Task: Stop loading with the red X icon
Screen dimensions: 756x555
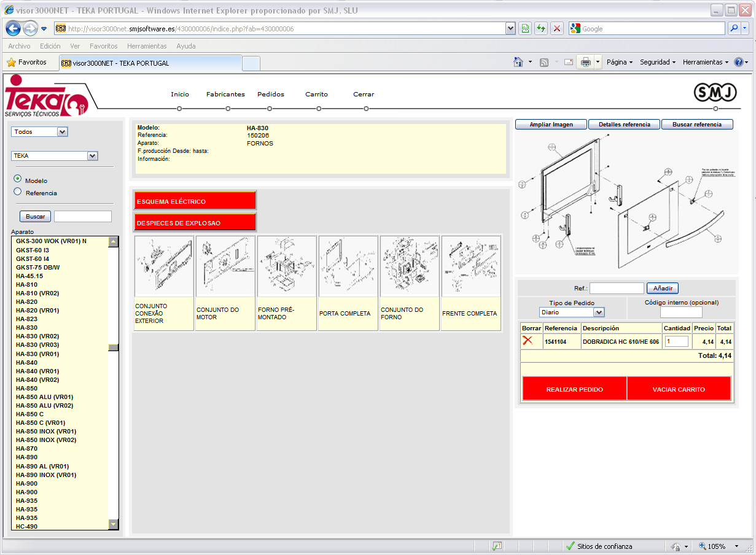Action: tap(557, 28)
